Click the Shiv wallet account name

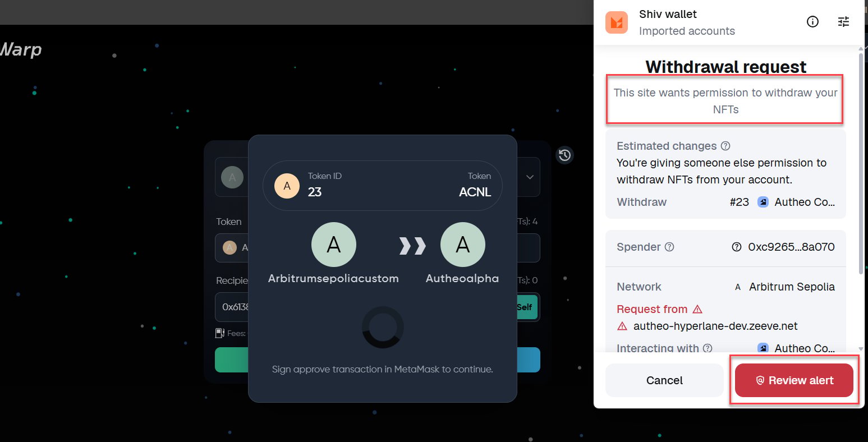pyautogui.click(x=668, y=14)
